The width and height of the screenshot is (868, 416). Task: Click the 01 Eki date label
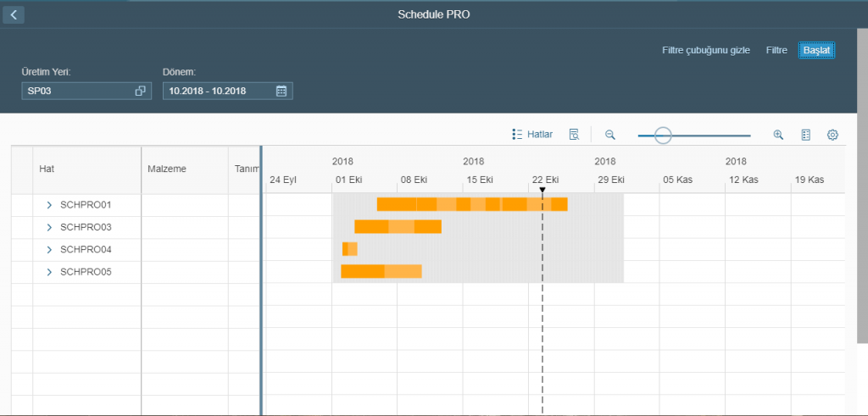click(x=348, y=180)
